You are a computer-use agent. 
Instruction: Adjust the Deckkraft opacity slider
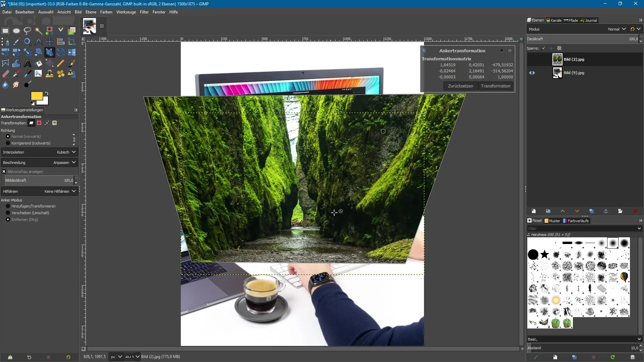(x=583, y=39)
